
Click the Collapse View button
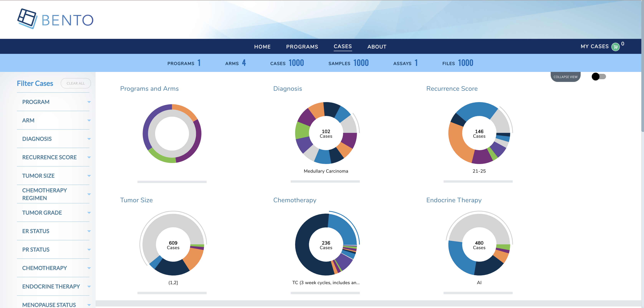[x=565, y=77]
